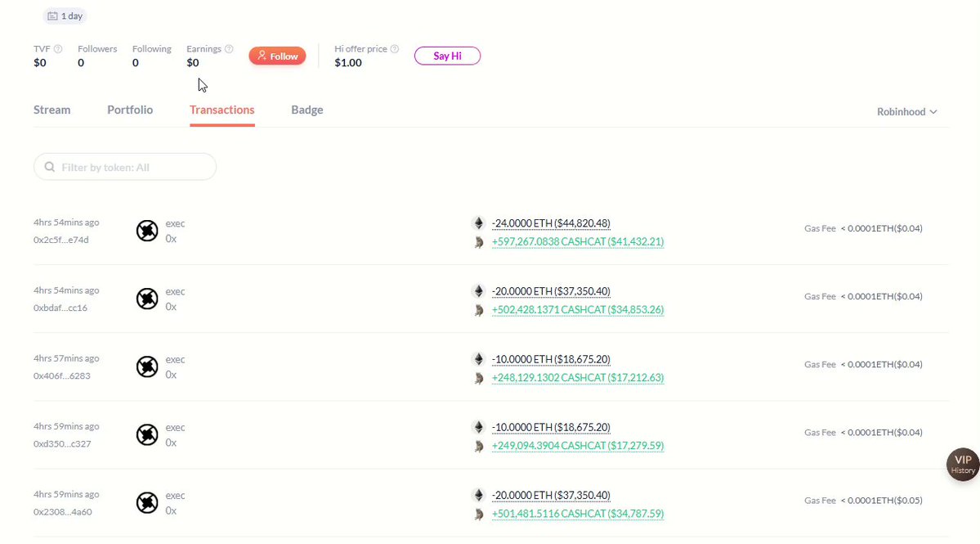980x544 pixels.
Task: Open +597,267.0838 CASHCAT token link
Action: (578, 242)
